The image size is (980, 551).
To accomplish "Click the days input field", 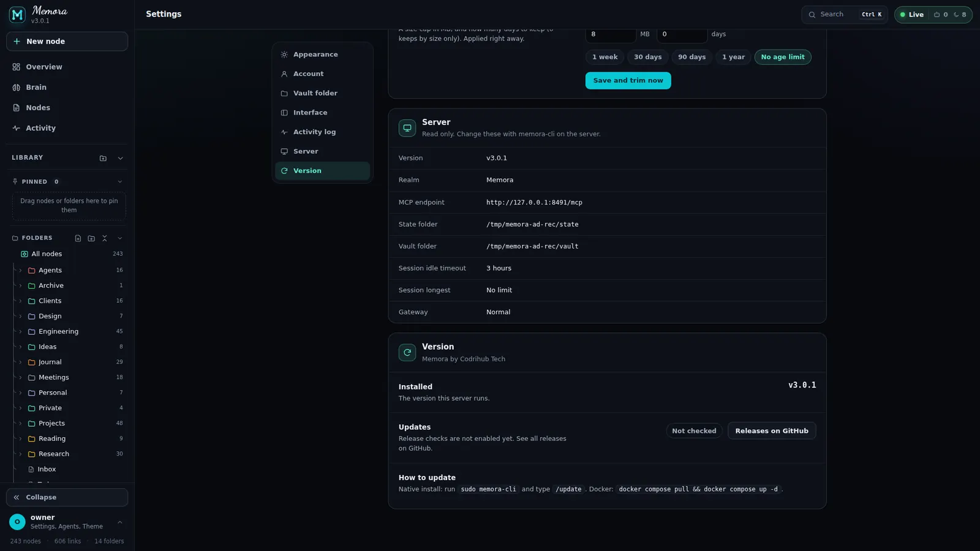I will point(682,34).
